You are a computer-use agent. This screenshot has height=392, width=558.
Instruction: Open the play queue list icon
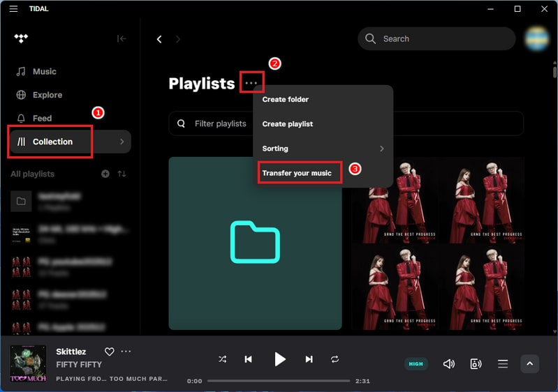(x=503, y=364)
